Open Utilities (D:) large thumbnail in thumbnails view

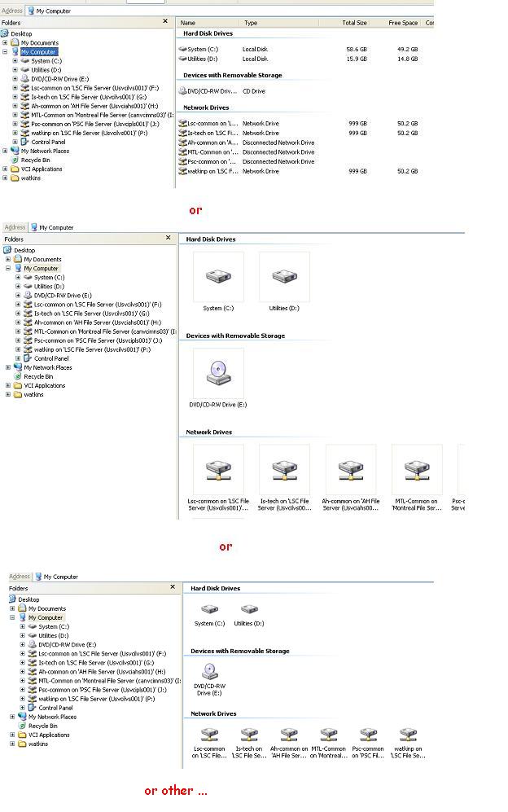(x=284, y=277)
